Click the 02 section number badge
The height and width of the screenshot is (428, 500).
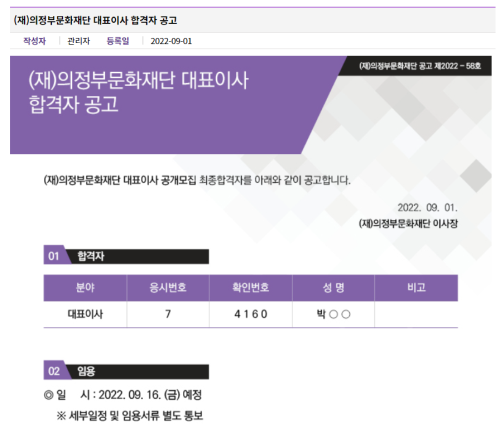tap(54, 371)
